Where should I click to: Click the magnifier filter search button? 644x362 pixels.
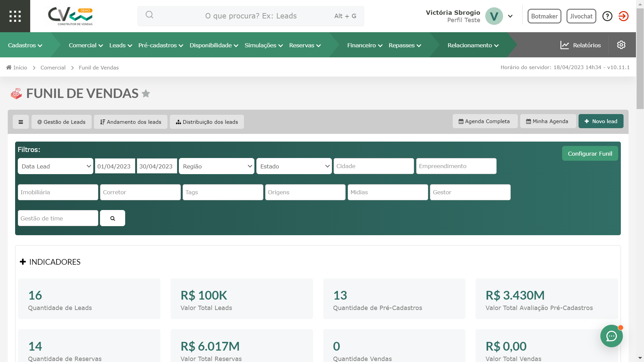point(112,218)
